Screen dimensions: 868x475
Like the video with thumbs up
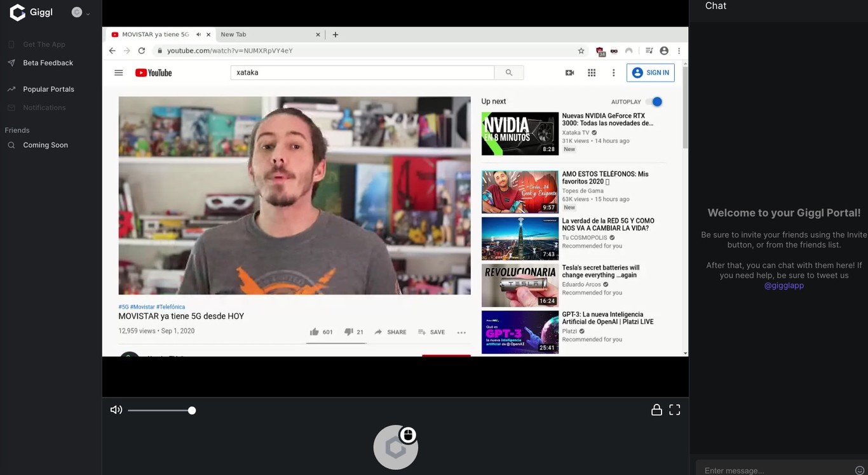coord(315,332)
